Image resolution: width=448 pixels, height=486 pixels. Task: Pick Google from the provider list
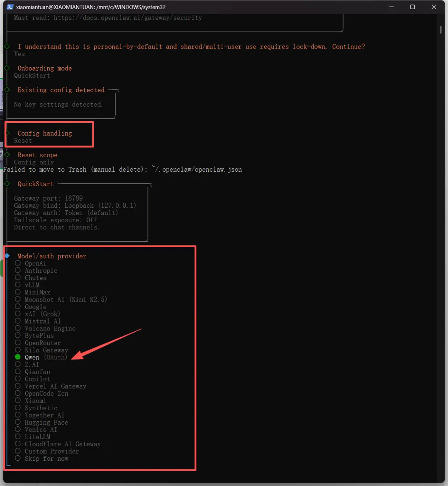tap(31, 306)
